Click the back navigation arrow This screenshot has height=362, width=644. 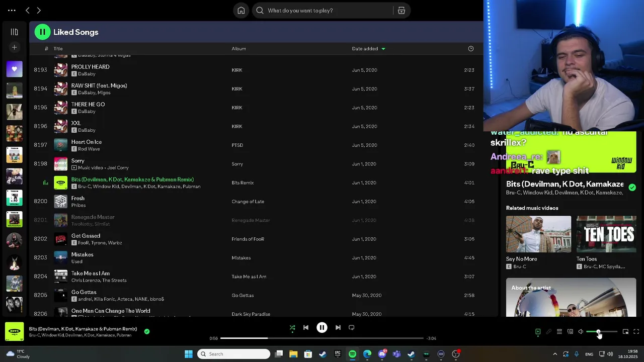(28, 11)
